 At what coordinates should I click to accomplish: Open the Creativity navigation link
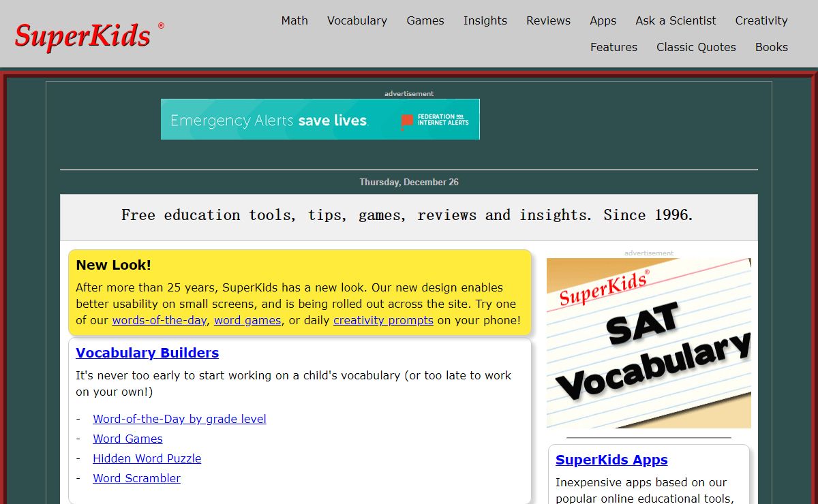761,20
